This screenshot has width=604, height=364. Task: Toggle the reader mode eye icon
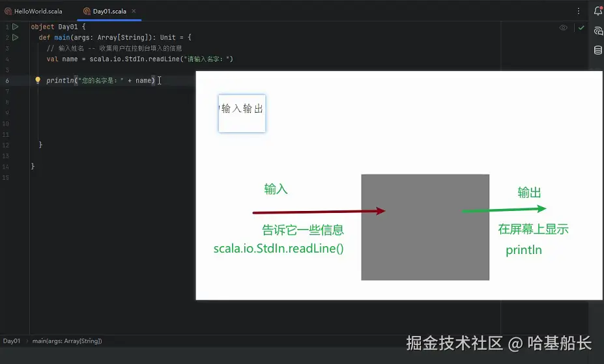pyautogui.click(x=563, y=28)
